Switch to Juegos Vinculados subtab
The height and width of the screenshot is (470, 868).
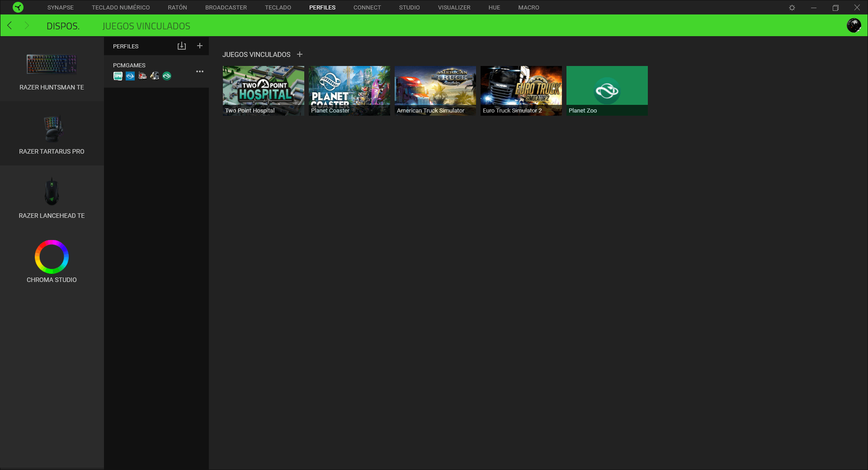[x=146, y=26]
